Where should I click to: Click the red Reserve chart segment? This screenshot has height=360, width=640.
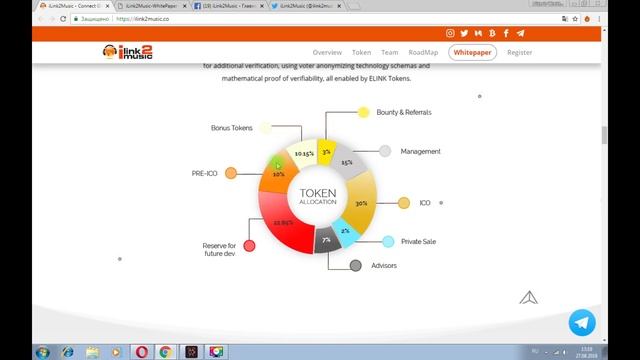284,222
